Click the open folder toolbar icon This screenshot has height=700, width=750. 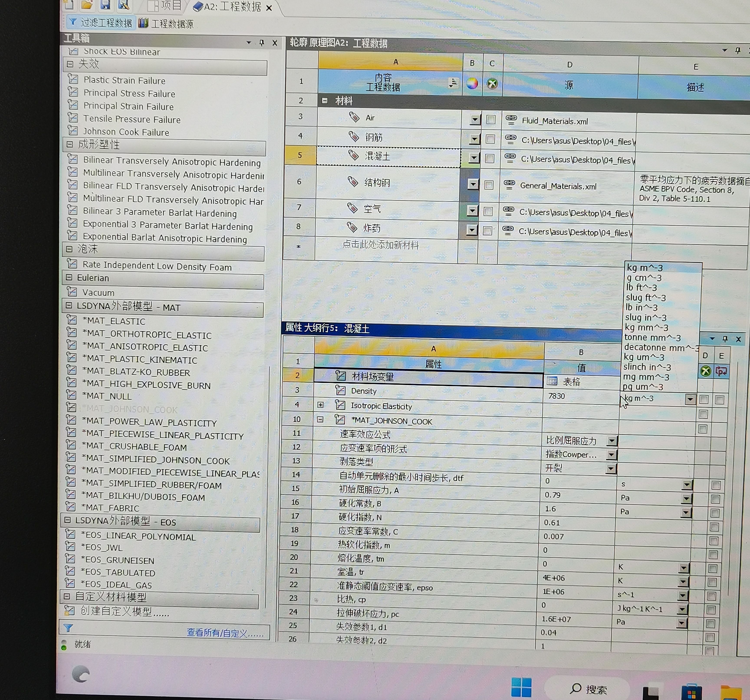(x=87, y=5)
